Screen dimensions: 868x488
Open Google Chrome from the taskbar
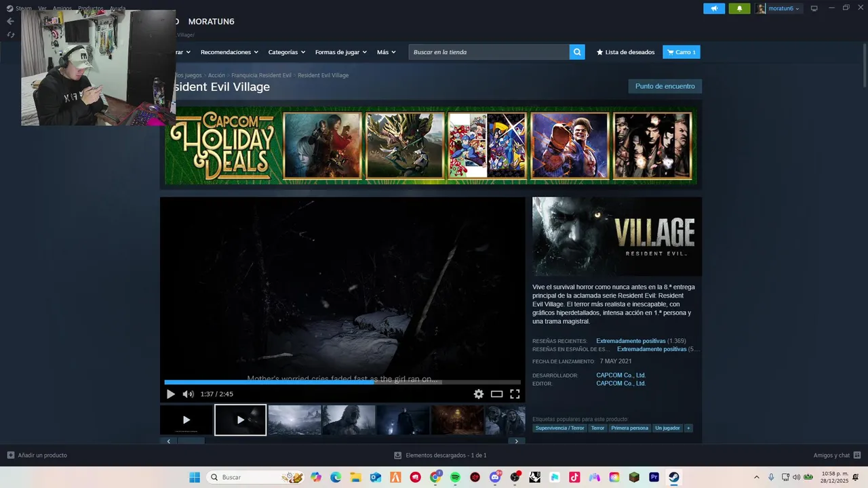pos(435,477)
